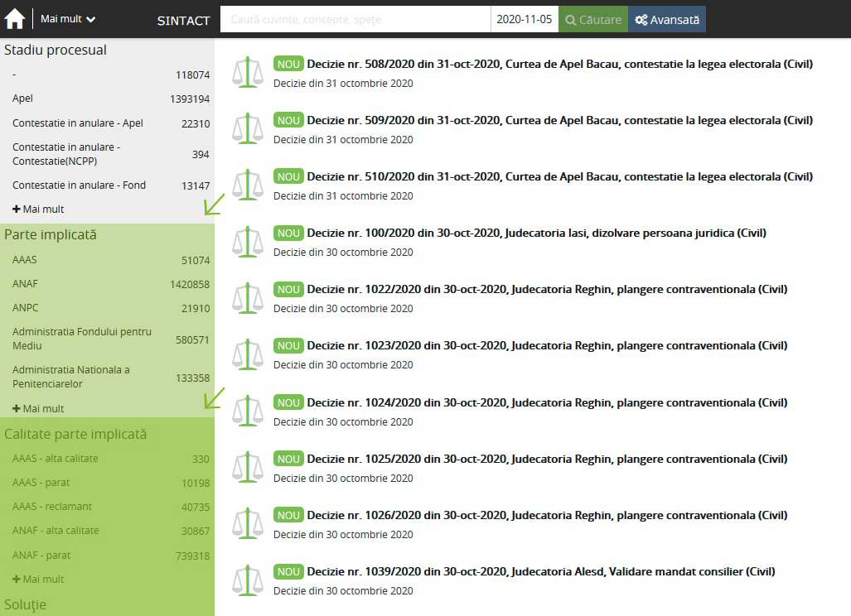Expand Mai mult under Stadiu procesual
851x616 pixels.
coord(38,209)
